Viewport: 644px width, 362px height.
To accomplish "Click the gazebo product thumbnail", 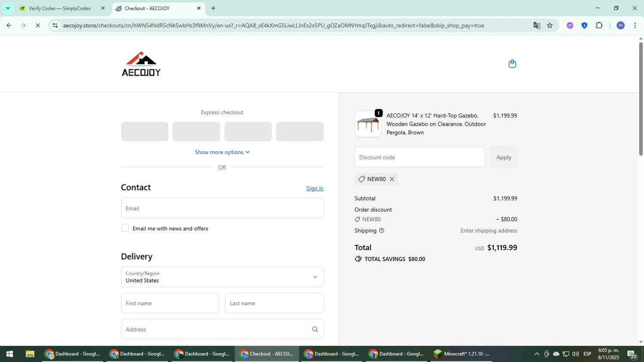I will pos(368,124).
